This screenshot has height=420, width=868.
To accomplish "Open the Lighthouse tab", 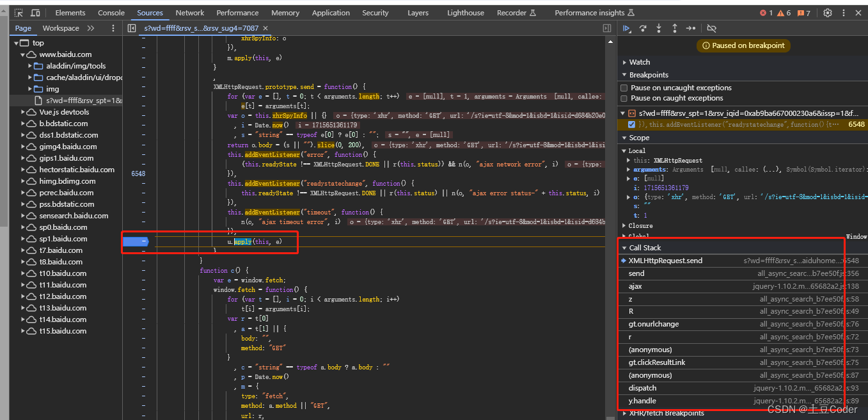I will [466, 13].
